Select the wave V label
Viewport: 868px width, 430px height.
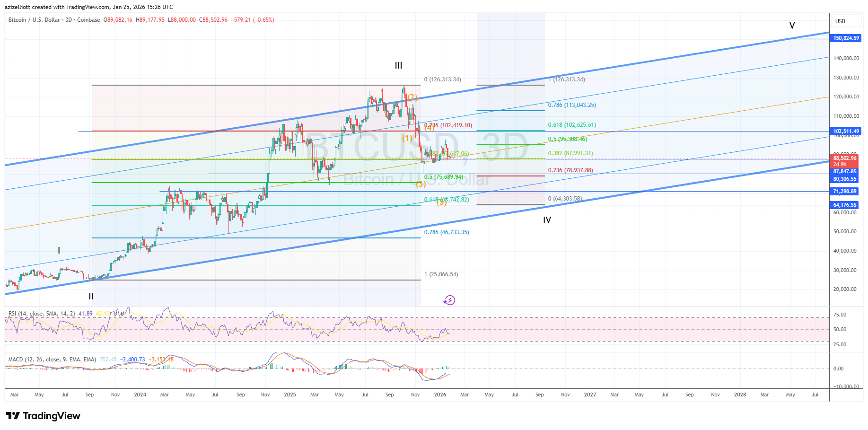point(792,26)
